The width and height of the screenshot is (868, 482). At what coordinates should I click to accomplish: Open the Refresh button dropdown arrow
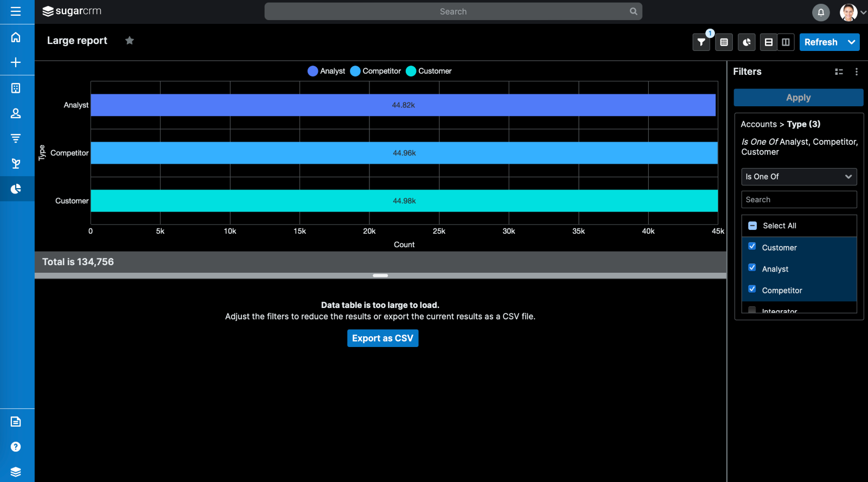point(852,42)
